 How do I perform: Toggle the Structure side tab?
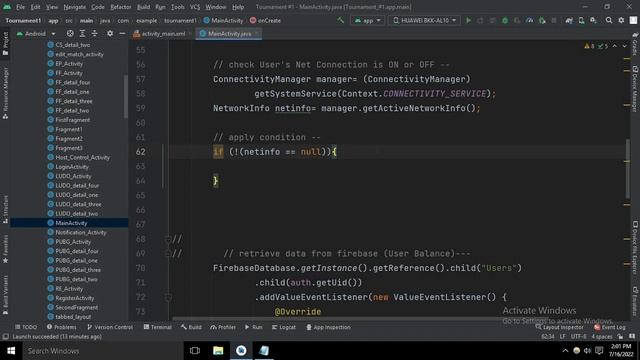pos(5,209)
